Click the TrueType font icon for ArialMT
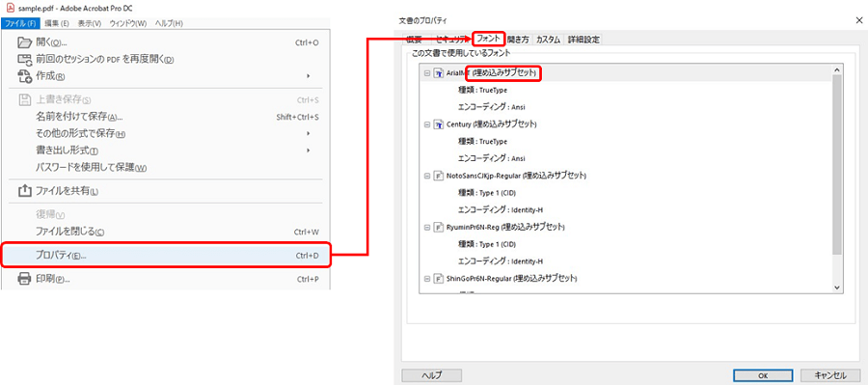This screenshot has height=385, width=868. (x=439, y=73)
